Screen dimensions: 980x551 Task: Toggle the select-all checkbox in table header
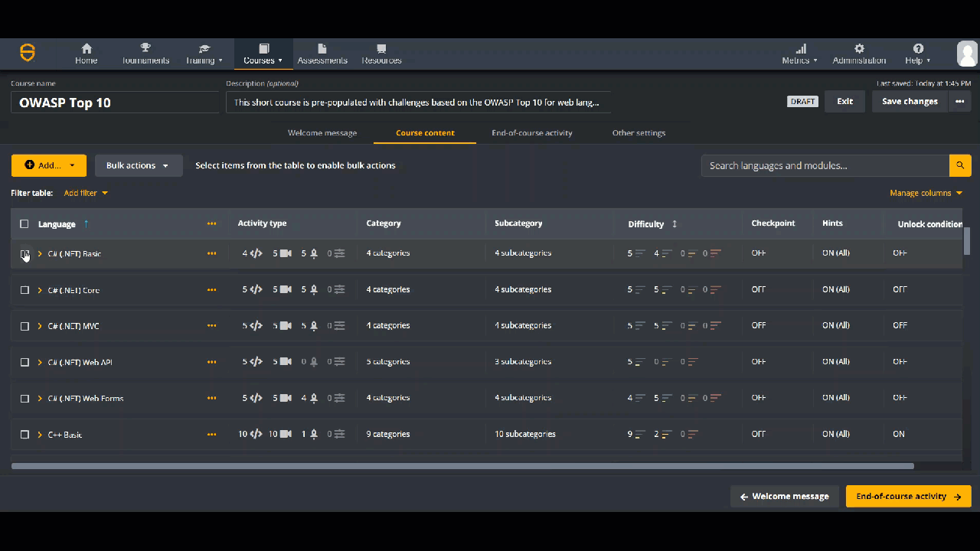coord(24,224)
